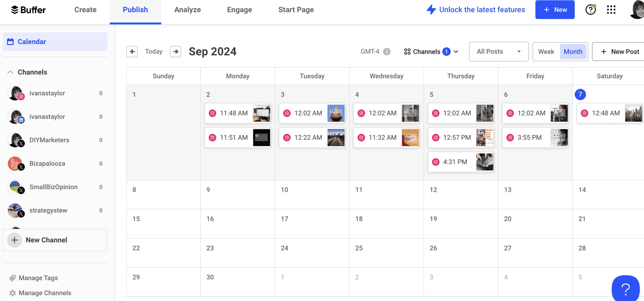Image resolution: width=644 pixels, height=301 pixels.
Task: Open the All Posts filter dropdown
Action: coord(498,51)
